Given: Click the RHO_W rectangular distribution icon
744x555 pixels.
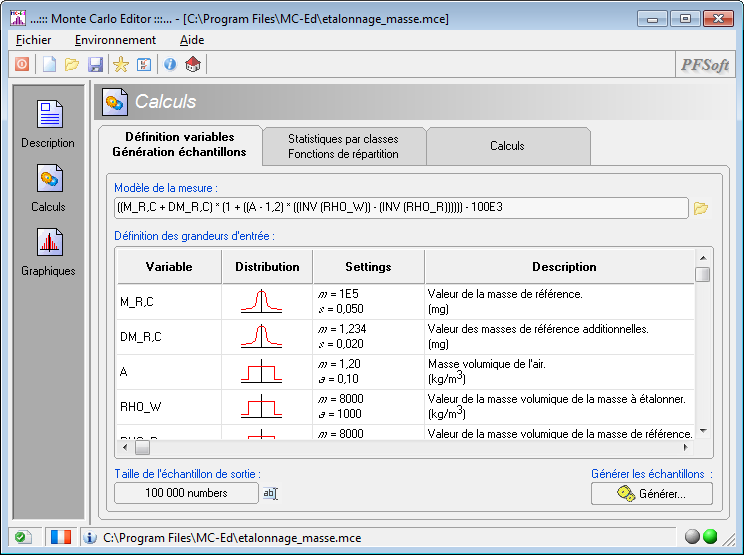Looking at the screenshot, I should (x=261, y=407).
